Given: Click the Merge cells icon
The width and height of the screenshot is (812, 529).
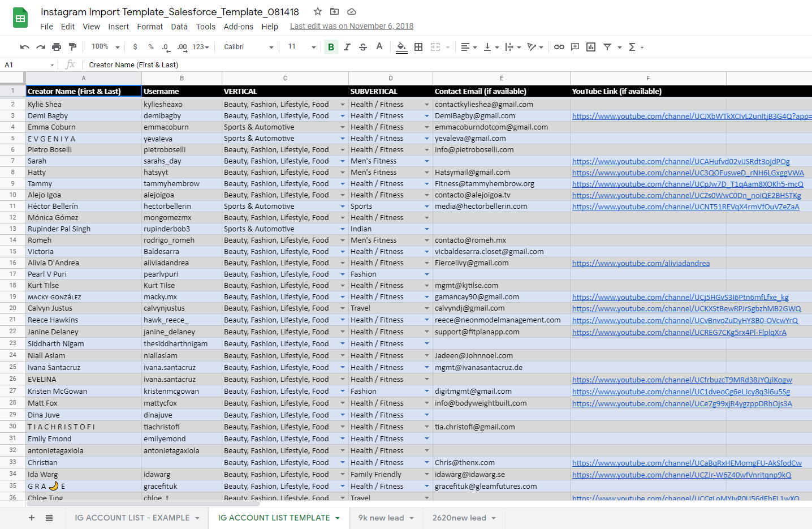Looking at the screenshot, I should pos(435,47).
